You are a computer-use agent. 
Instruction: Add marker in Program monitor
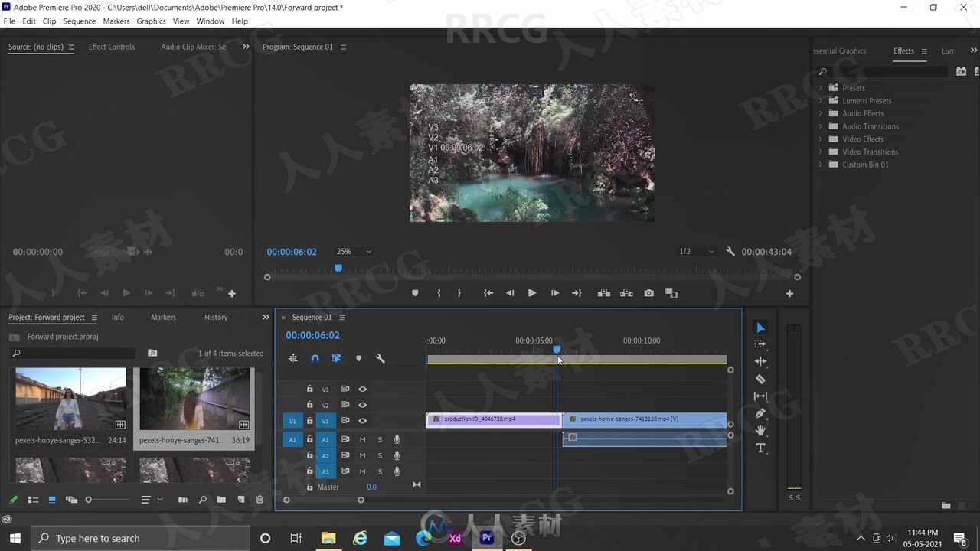pos(415,293)
